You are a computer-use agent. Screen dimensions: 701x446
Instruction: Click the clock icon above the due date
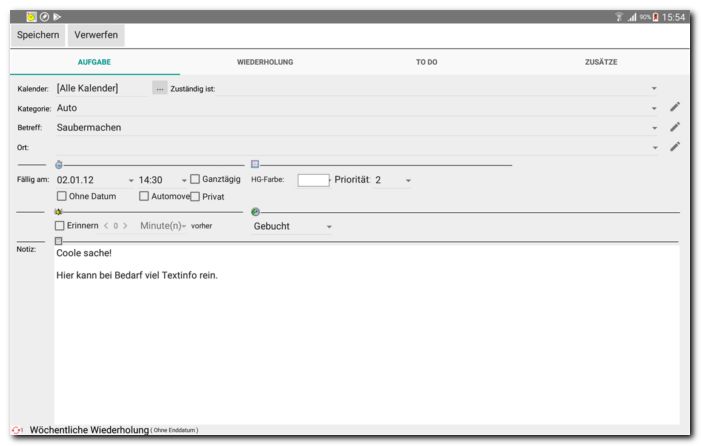[x=59, y=164]
